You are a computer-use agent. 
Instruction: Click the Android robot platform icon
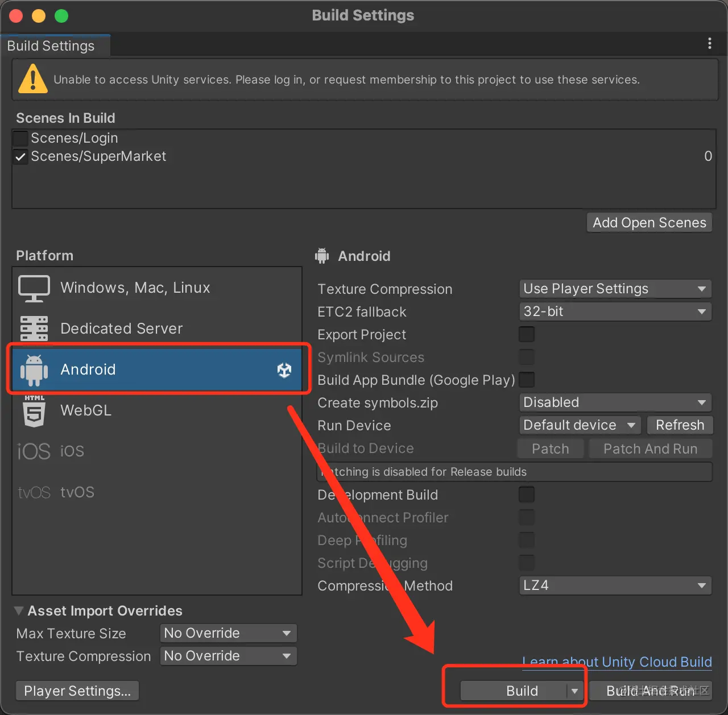[34, 370]
